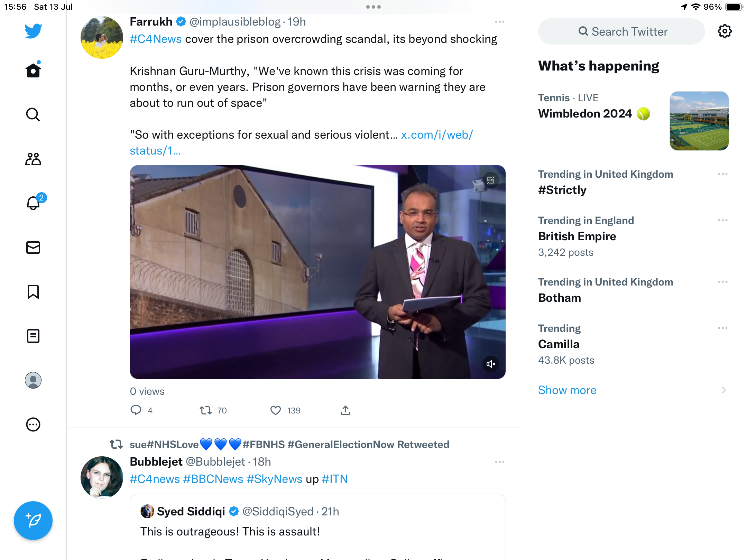This screenshot has width=747, height=560.
Task: Expand the Show more trends chevron
Action: [x=724, y=390]
